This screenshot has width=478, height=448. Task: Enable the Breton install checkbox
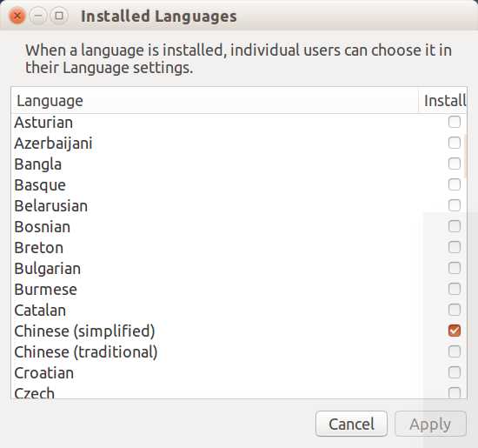(455, 247)
